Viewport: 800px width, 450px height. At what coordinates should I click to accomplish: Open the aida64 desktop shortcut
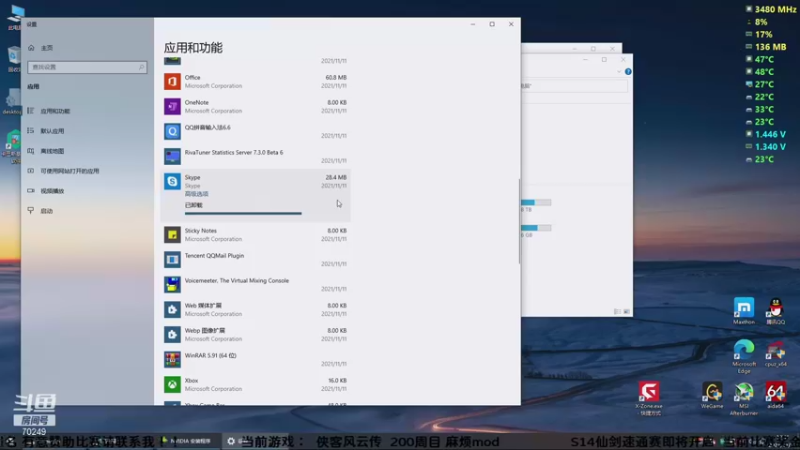tap(776, 395)
